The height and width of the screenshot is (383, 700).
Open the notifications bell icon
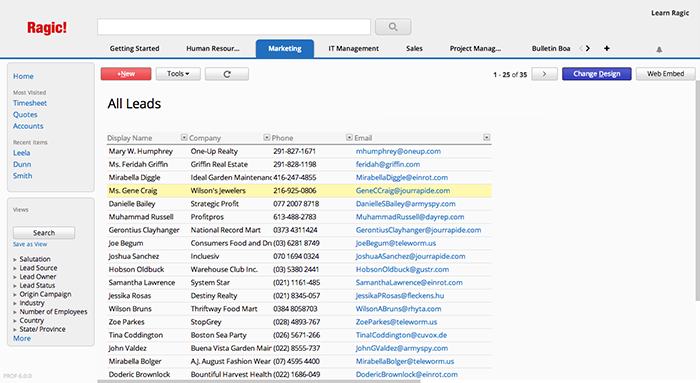[x=659, y=49]
